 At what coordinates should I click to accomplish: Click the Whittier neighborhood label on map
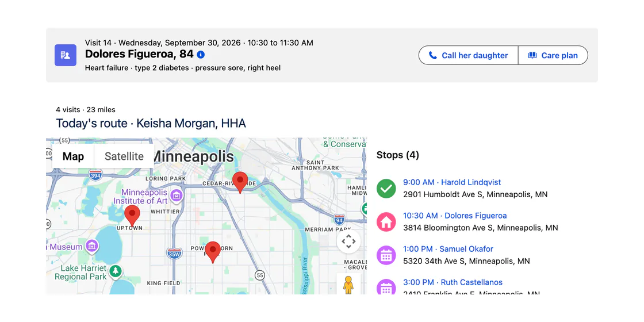[x=166, y=212]
